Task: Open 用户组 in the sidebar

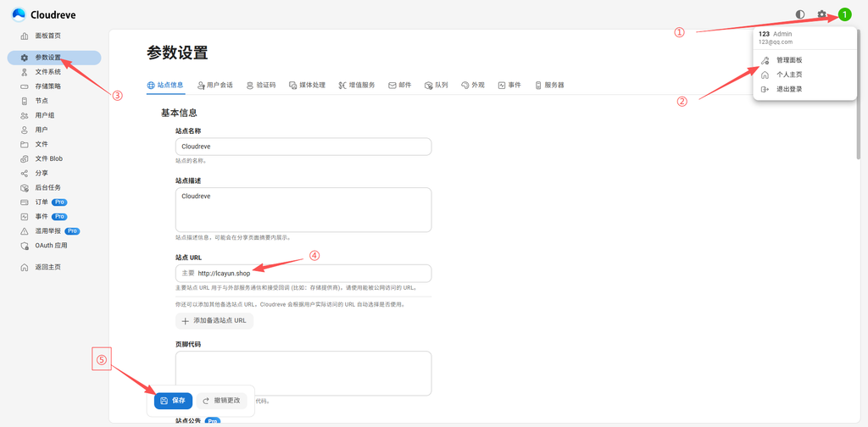Action: 54,115
